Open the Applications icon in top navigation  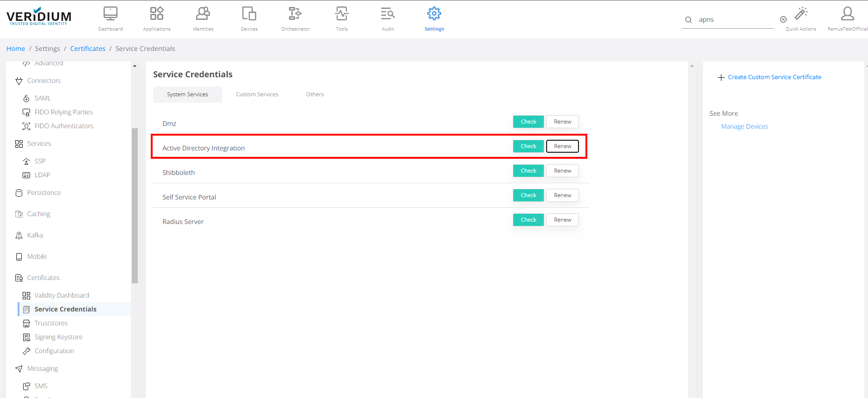tap(157, 14)
